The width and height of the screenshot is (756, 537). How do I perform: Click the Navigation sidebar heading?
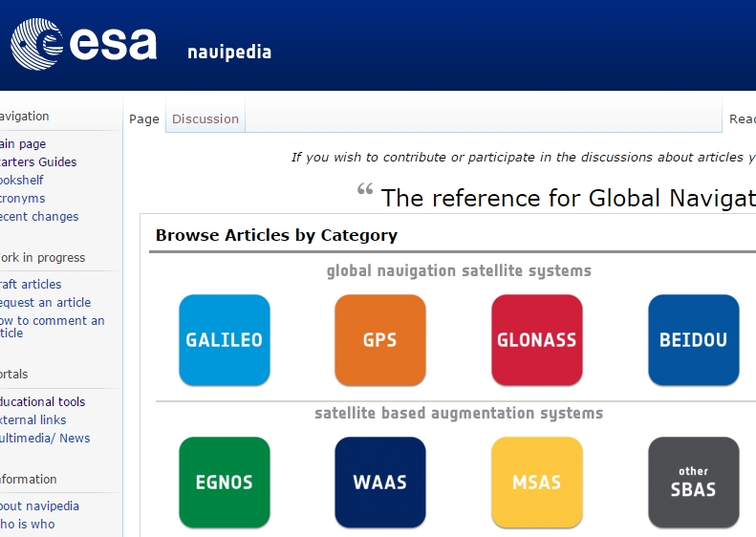(24, 117)
